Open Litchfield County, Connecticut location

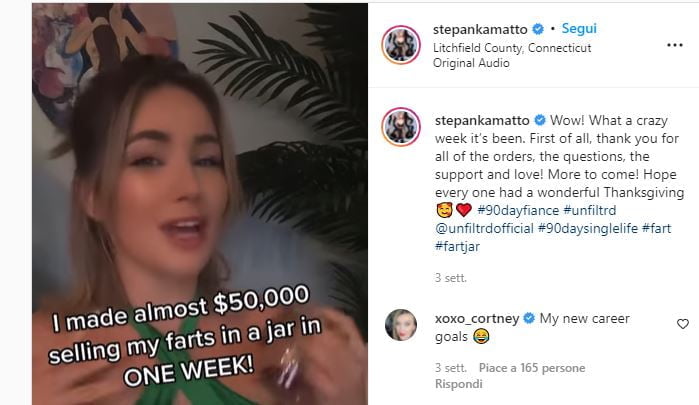point(512,48)
